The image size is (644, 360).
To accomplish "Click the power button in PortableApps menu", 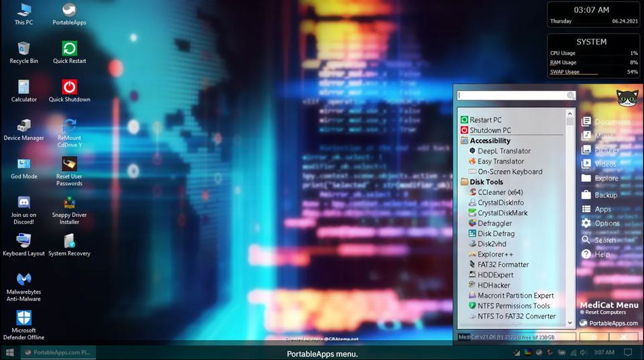I will pos(594,337).
